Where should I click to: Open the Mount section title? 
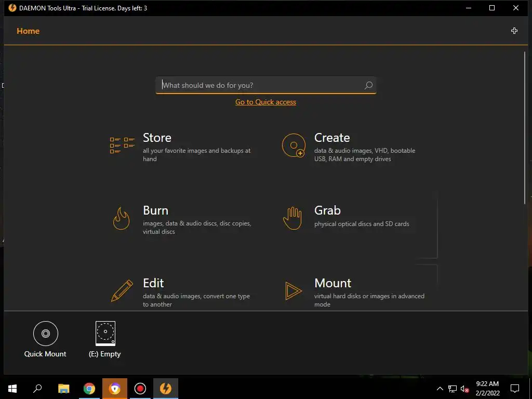tap(332, 283)
